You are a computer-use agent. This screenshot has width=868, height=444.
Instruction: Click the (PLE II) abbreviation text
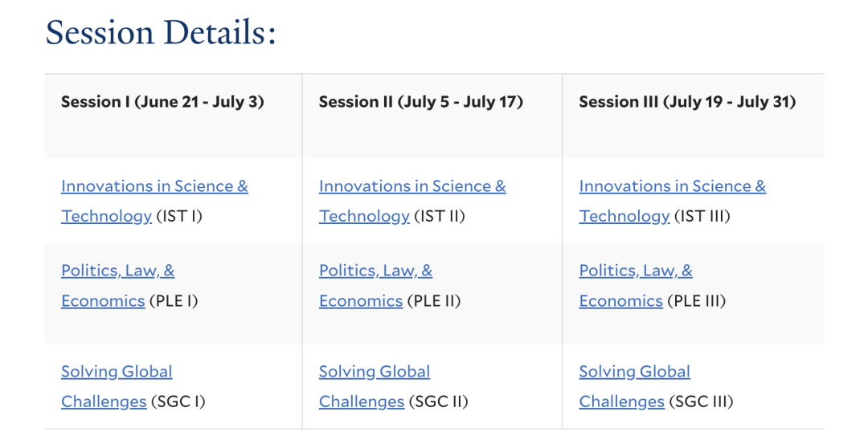click(434, 301)
